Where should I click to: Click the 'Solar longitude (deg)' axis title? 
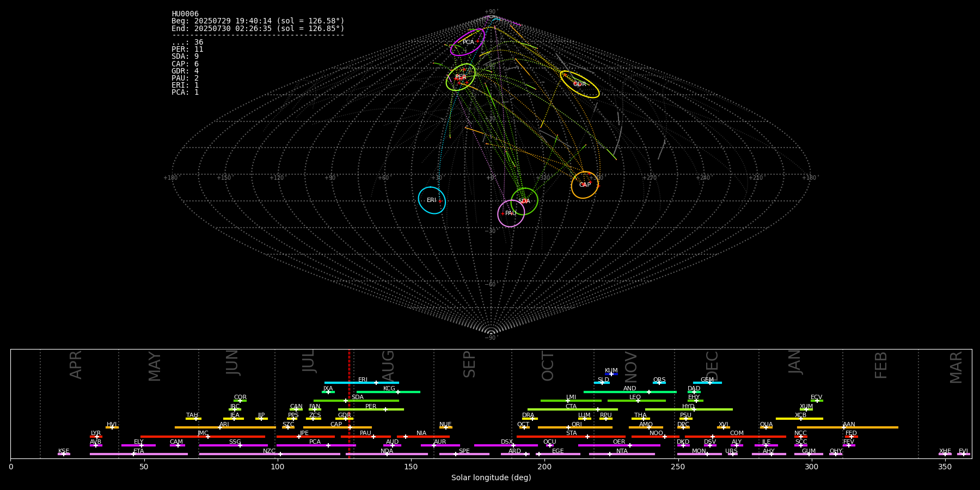tap(491, 478)
